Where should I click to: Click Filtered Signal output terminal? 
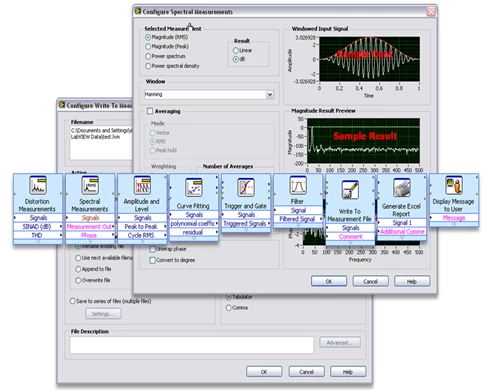pos(298,219)
